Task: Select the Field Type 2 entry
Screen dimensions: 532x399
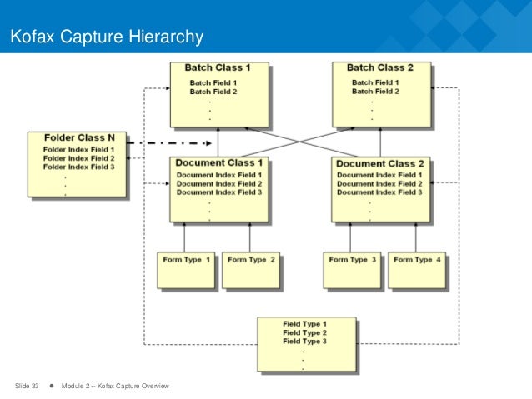Action: click(304, 333)
